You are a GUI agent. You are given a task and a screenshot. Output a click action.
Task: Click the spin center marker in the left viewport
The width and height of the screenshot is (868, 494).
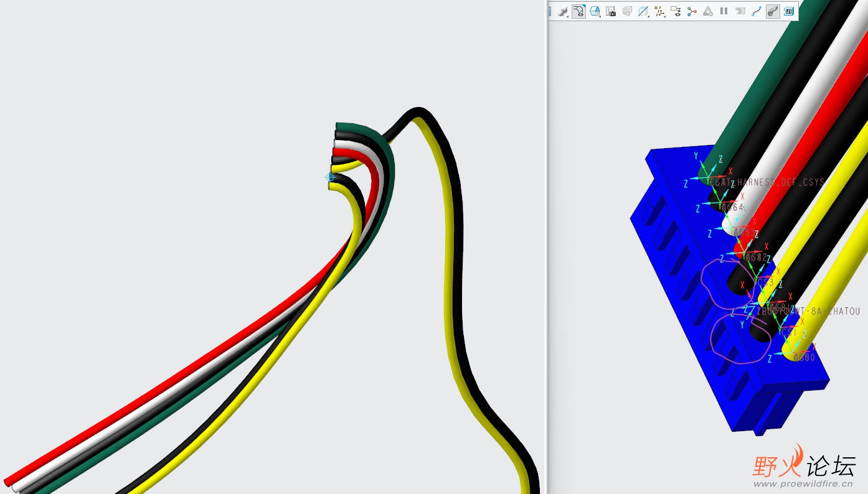coord(330,177)
